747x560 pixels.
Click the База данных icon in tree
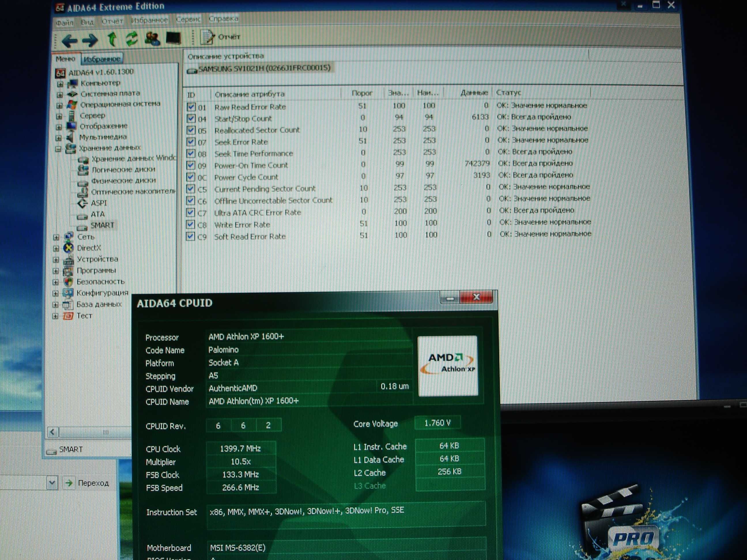(x=68, y=305)
